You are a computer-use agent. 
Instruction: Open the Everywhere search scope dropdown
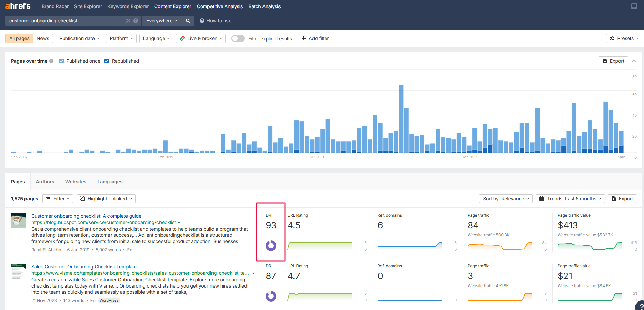(x=162, y=21)
